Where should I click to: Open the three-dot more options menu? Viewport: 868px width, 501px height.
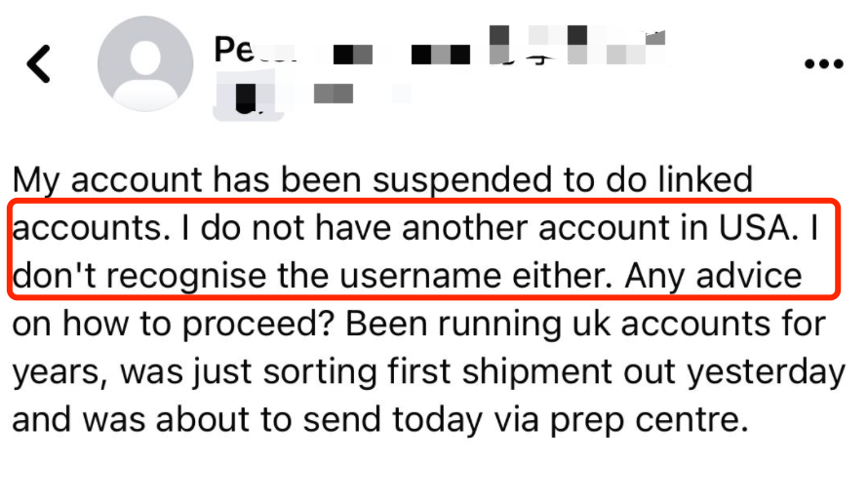coord(824,64)
